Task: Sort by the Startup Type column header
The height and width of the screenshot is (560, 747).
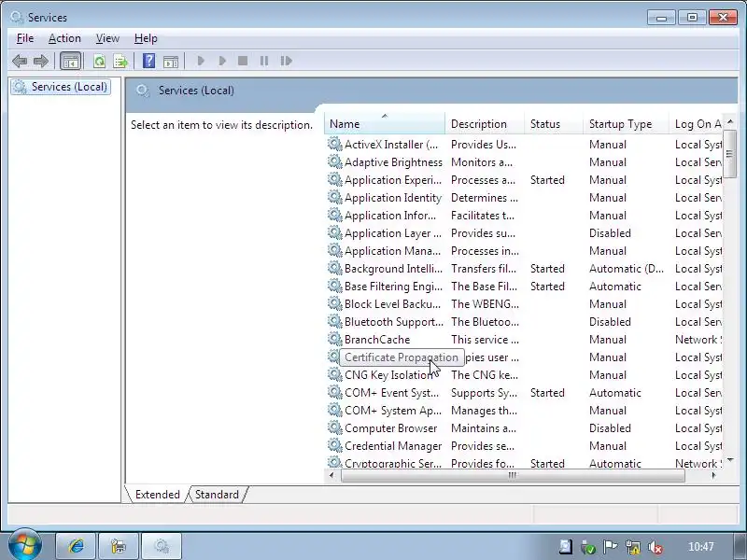Action: 626,124
